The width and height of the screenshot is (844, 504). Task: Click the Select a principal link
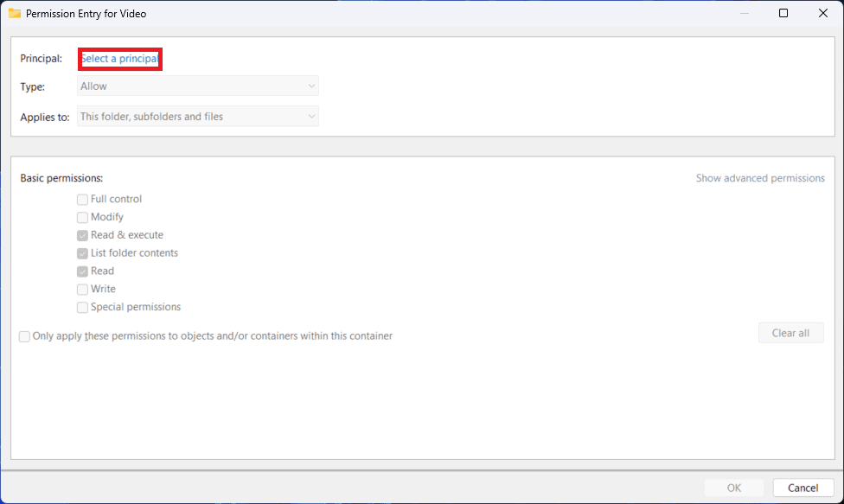(x=120, y=59)
